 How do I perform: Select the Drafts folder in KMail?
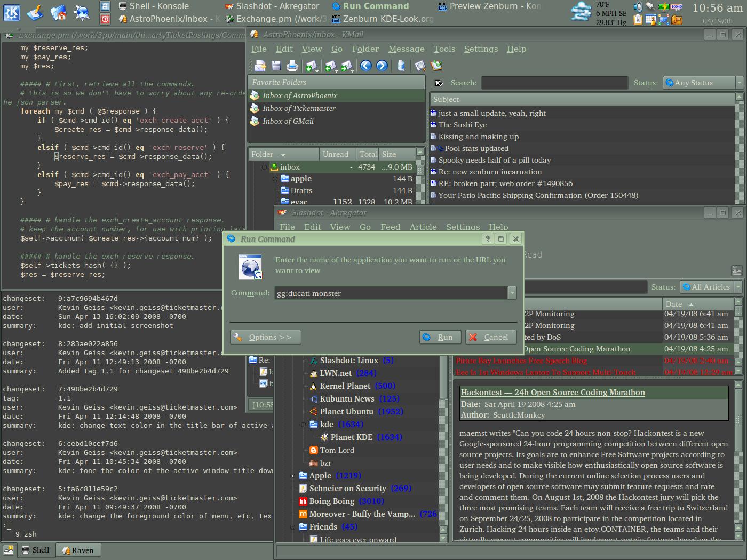pos(301,190)
